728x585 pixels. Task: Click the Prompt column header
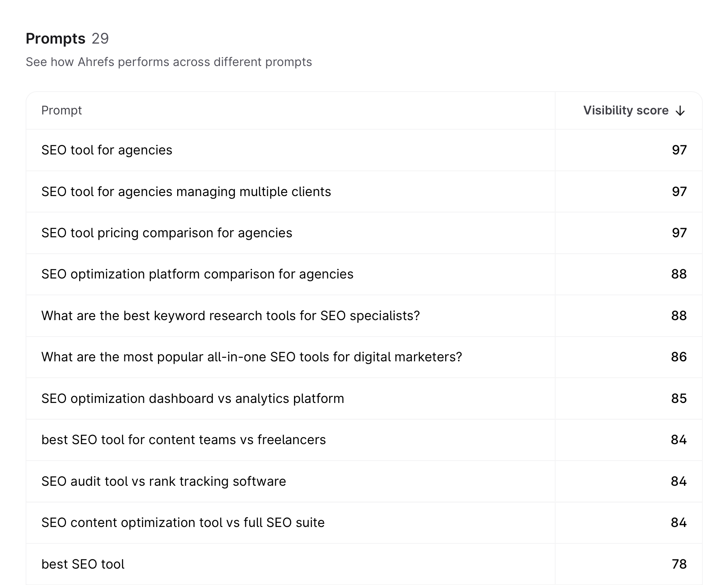click(62, 110)
